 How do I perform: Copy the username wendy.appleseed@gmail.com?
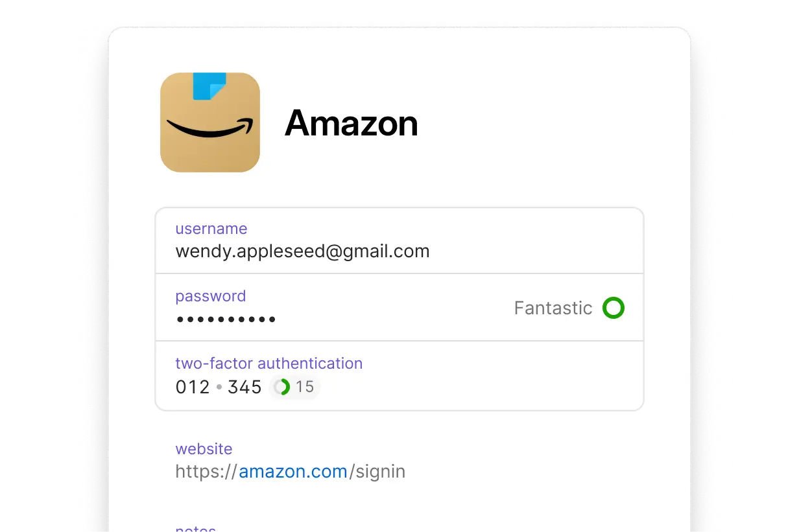coord(302,251)
